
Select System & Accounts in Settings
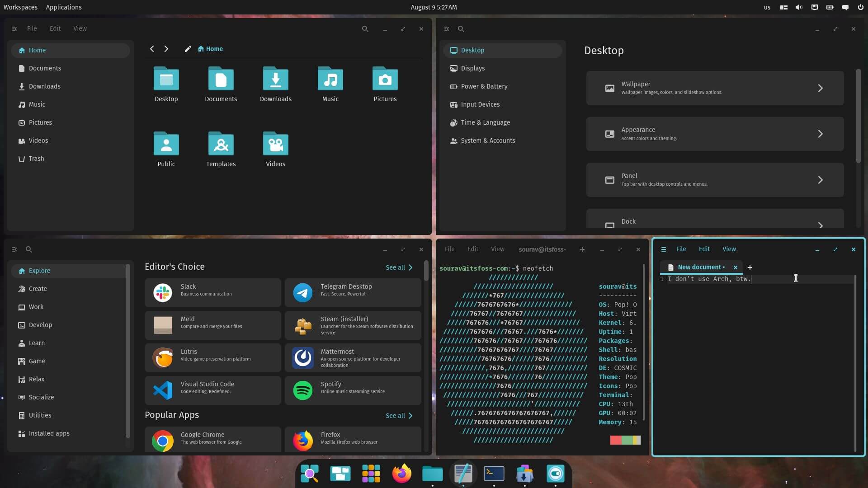point(487,141)
